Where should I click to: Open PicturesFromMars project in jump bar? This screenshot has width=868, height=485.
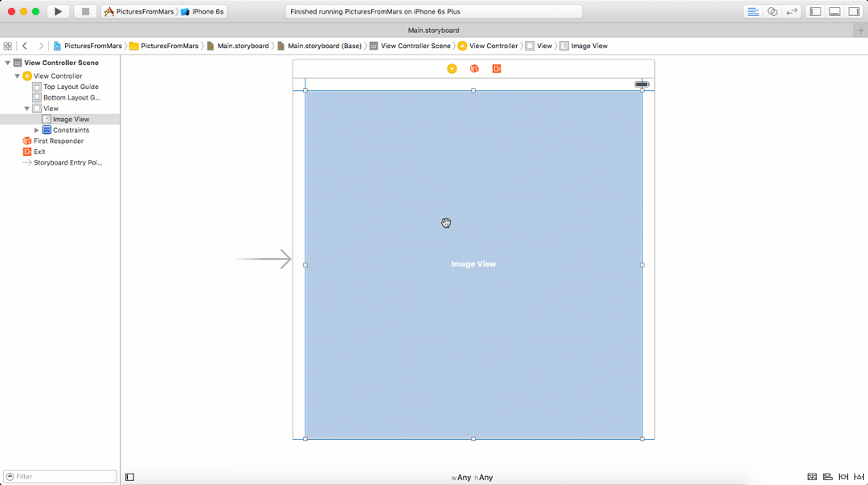tap(88, 46)
